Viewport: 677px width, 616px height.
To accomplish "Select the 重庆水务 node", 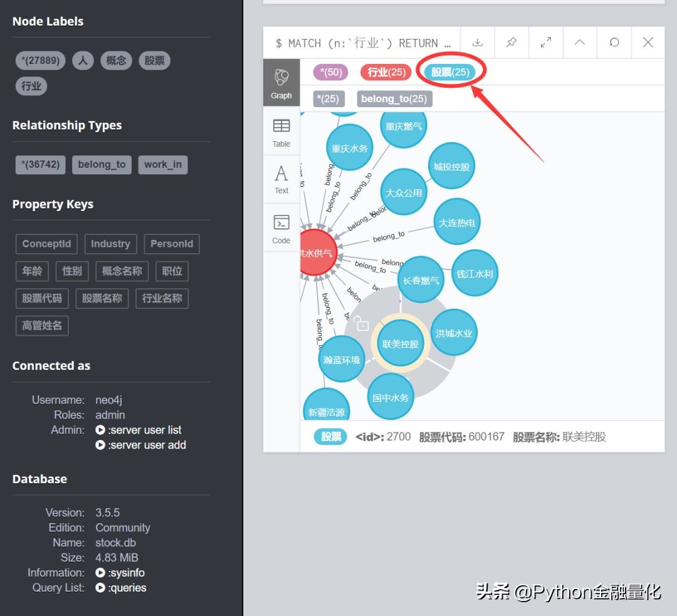I will click(x=349, y=148).
